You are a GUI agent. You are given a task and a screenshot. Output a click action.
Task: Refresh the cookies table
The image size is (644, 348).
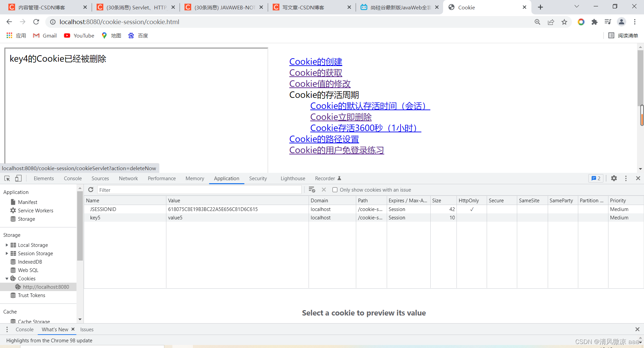pyautogui.click(x=91, y=190)
